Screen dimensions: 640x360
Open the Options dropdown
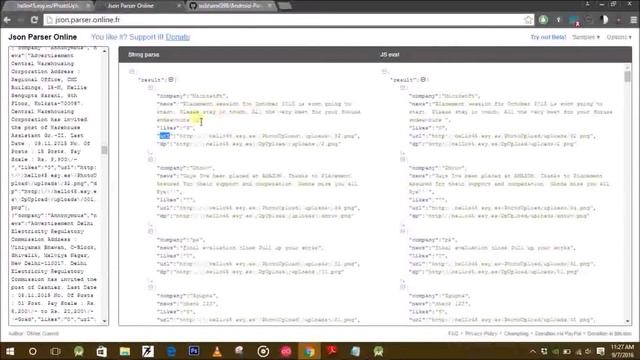(x=619, y=37)
